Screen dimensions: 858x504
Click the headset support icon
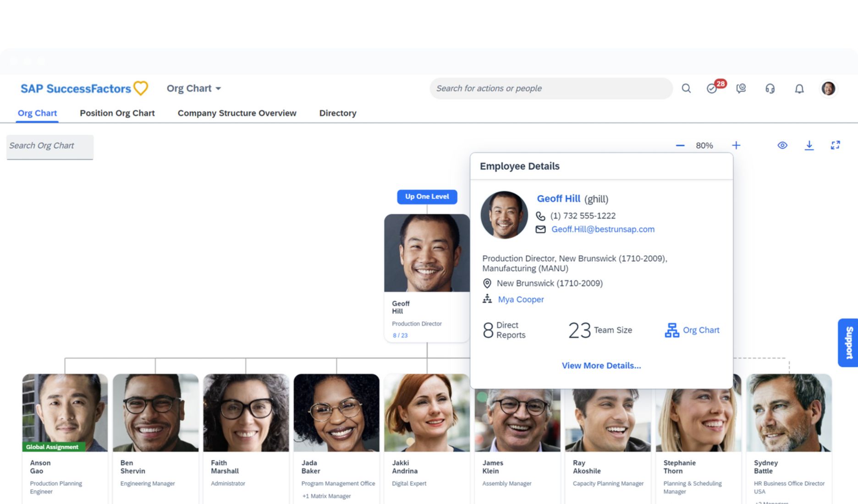(770, 88)
